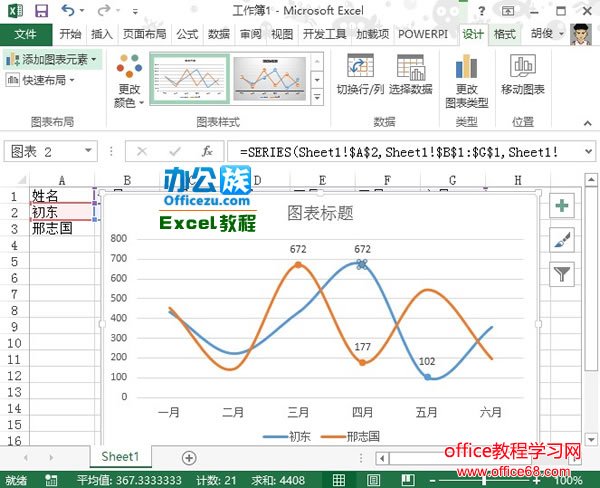Click the Chart Elements plus button
This screenshot has height=488, width=600.
click(x=562, y=206)
